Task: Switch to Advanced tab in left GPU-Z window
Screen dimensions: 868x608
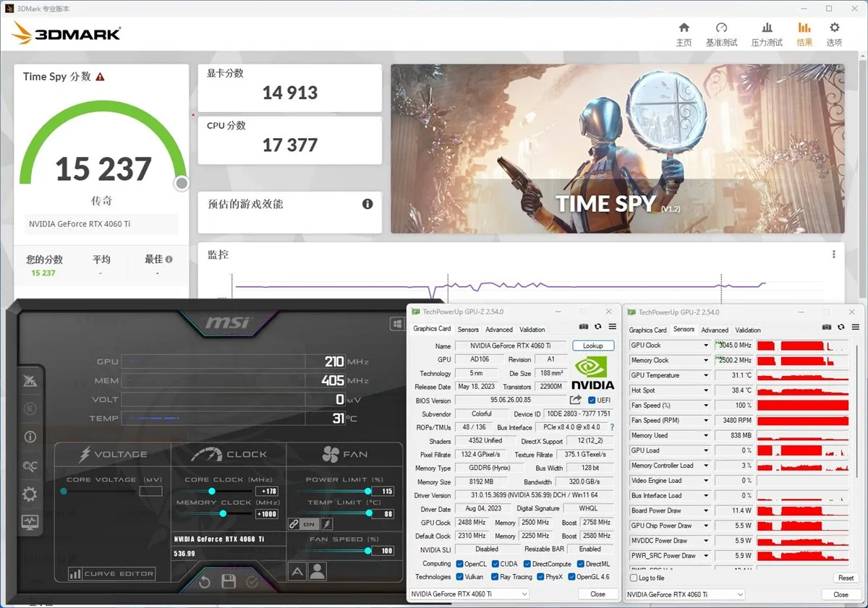Action: pyautogui.click(x=498, y=329)
